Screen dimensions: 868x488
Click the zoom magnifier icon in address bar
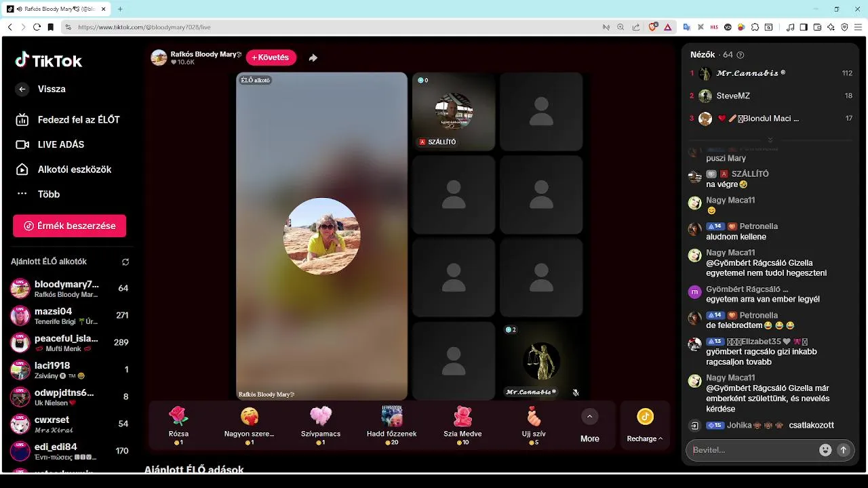(x=620, y=27)
